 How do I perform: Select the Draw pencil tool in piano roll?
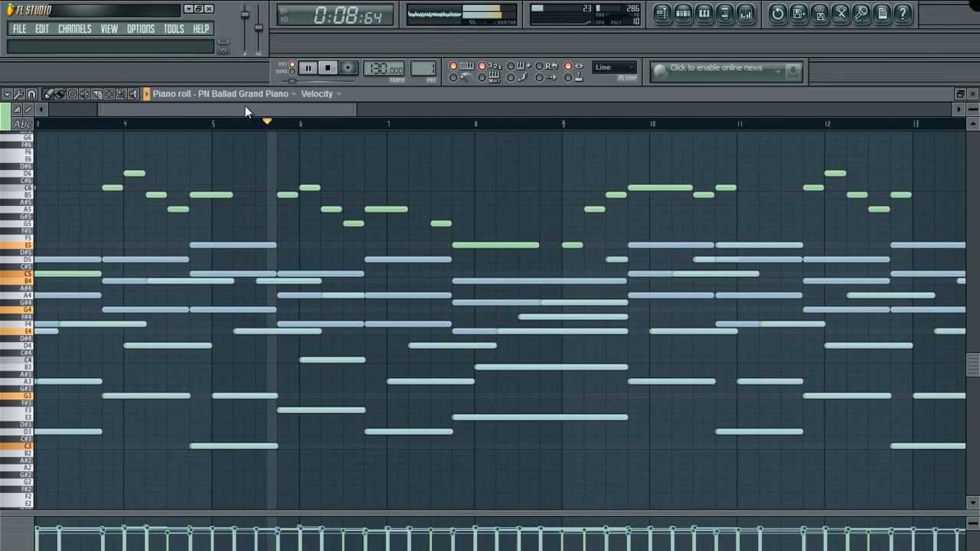click(x=48, y=94)
